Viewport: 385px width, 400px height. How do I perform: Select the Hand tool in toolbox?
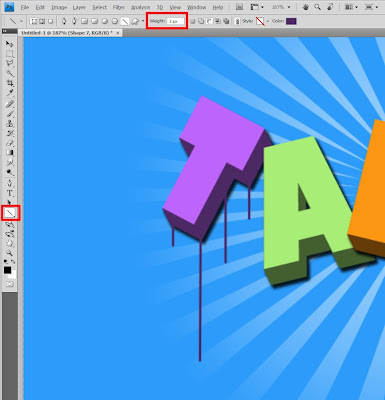(x=10, y=243)
